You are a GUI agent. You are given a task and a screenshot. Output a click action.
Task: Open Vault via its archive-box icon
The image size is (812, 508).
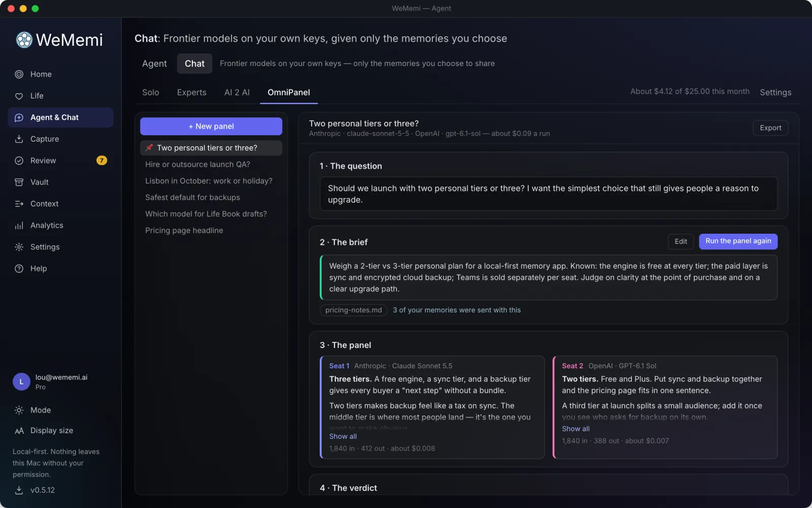click(19, 182)
